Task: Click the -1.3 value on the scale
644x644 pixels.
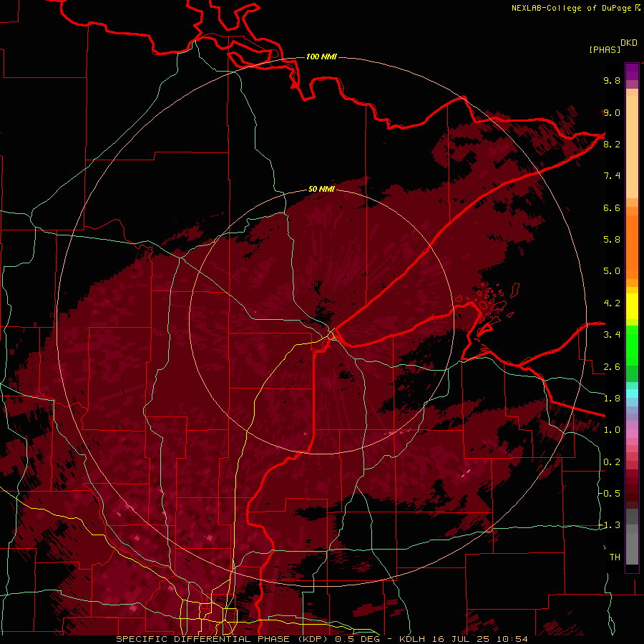Action: pyautogui.click(x=610, y=525)
